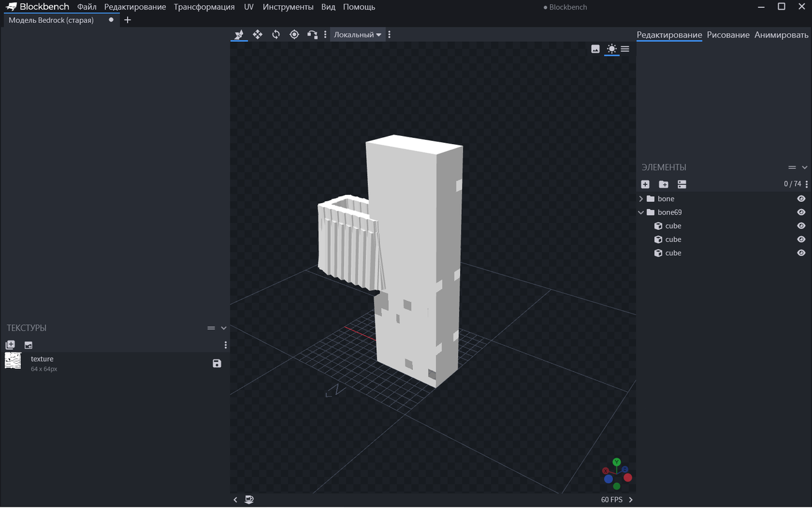Click the import texture icon

[10, 345]
